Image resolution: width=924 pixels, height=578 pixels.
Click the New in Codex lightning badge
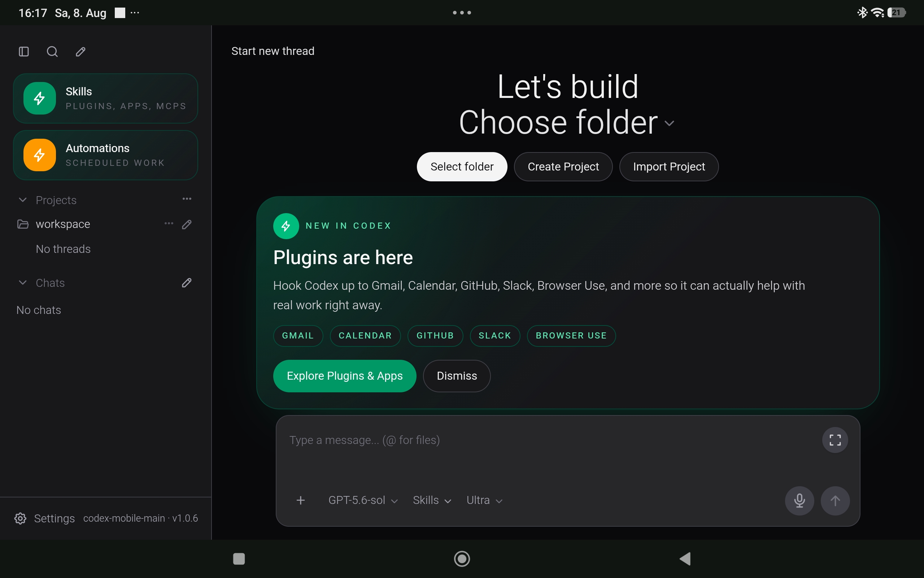click(x=286, y=226)
